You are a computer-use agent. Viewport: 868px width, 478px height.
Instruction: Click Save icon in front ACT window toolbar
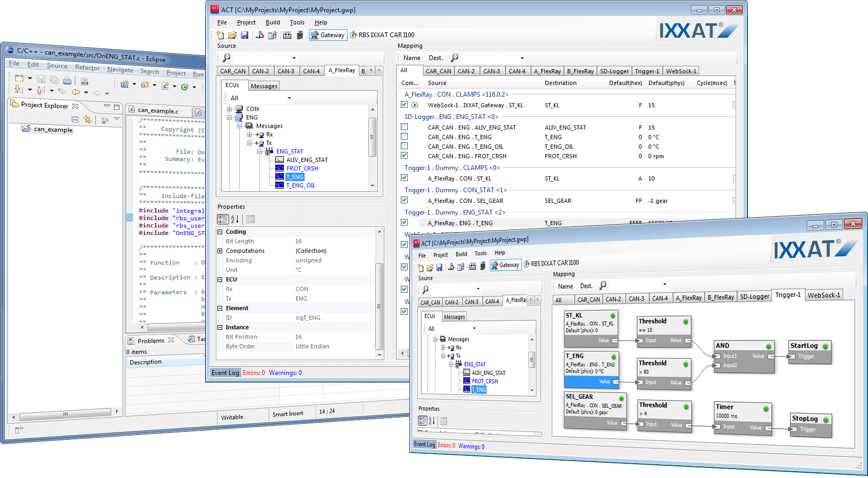(439, 267)
